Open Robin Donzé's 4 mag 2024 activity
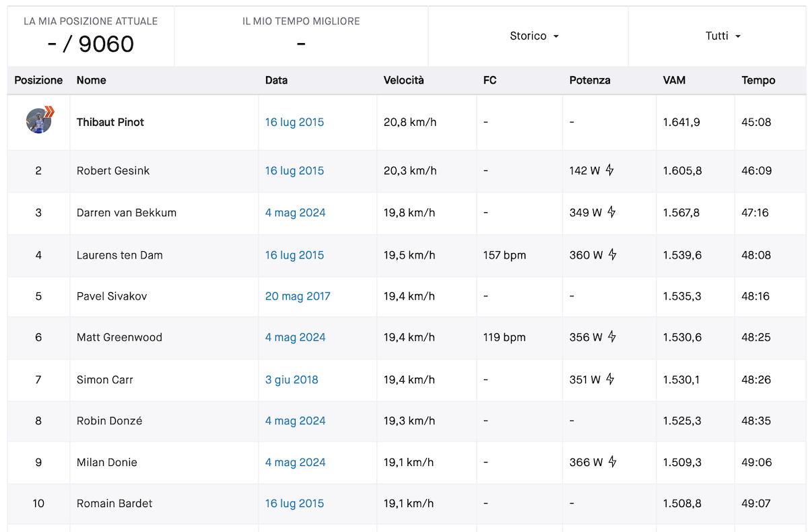Screen dimensions: 808x532 point(295,421)
